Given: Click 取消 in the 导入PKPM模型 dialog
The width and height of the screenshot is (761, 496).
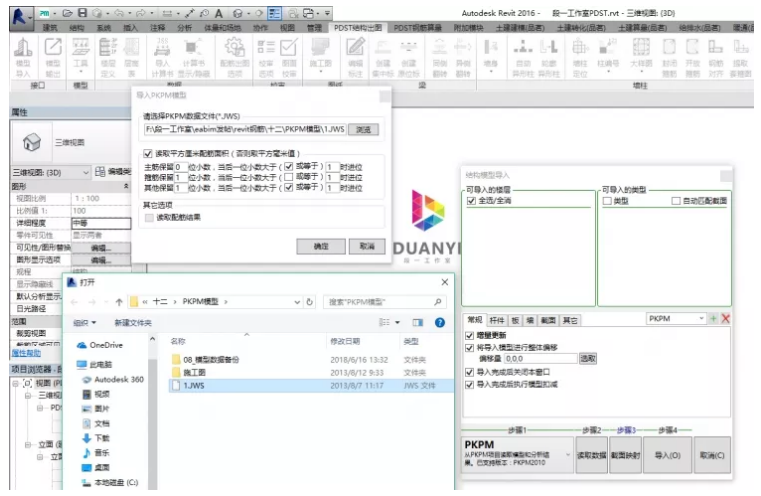Looking at the screenshot, I should click(367, 247).
